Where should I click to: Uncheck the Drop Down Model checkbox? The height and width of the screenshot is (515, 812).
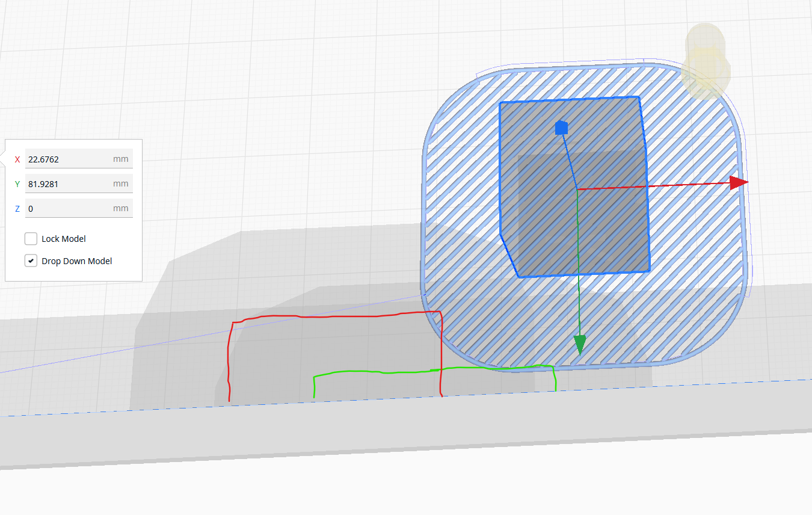31,261
